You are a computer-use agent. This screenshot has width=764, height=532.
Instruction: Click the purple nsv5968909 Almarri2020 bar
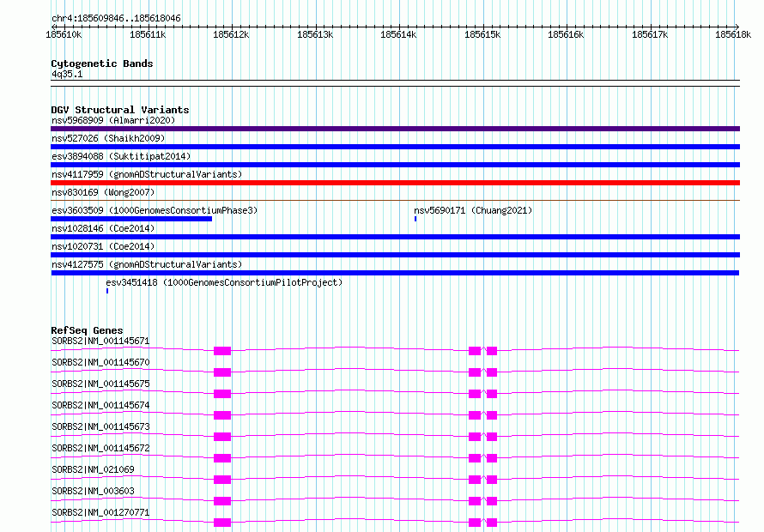pos(395,129)
